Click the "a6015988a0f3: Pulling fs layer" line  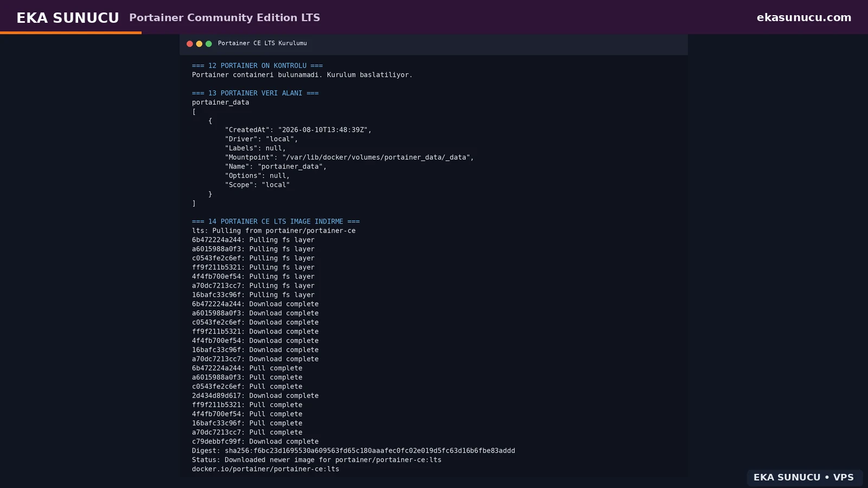253,249
